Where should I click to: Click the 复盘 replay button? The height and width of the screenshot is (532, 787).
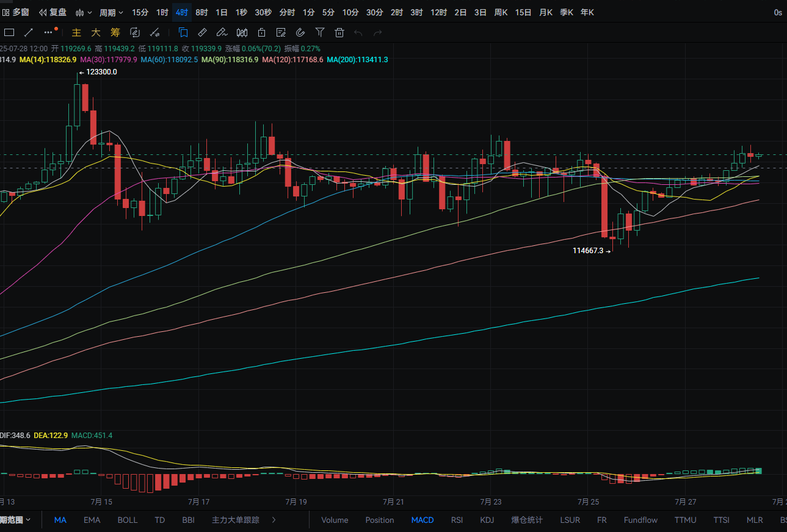click(53, 12)
